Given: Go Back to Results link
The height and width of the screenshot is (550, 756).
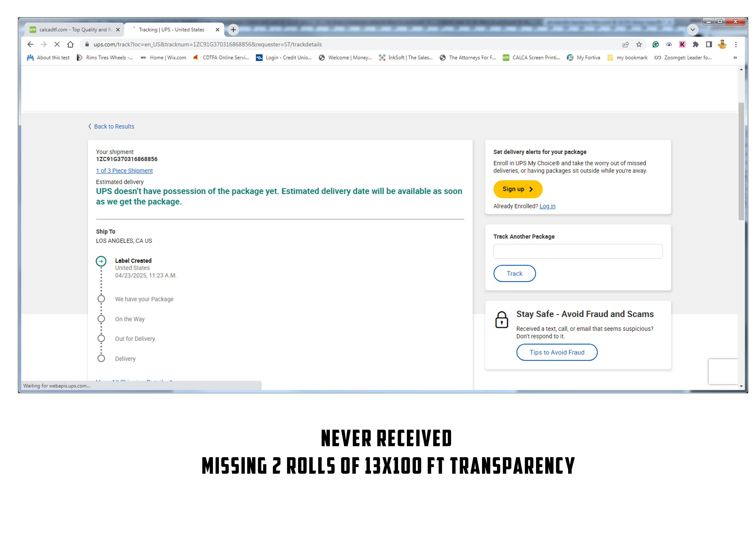Looking at the screenshot, I should [x=111, y=126].
